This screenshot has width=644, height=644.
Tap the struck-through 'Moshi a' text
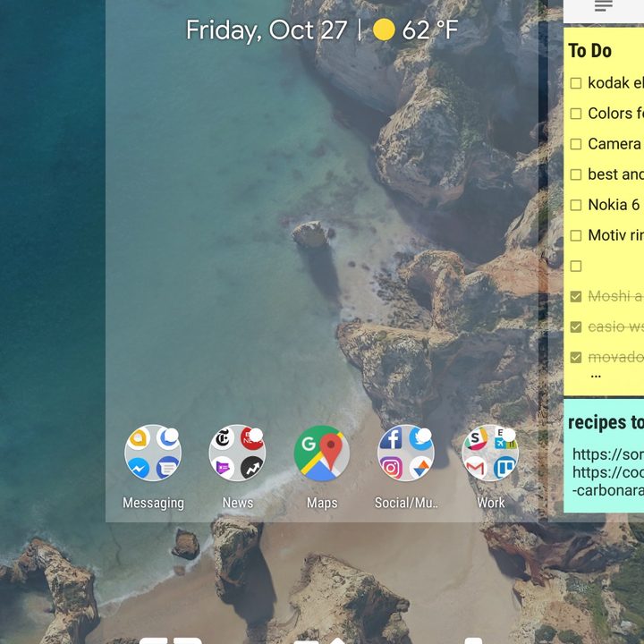click(x=615, y=296)
